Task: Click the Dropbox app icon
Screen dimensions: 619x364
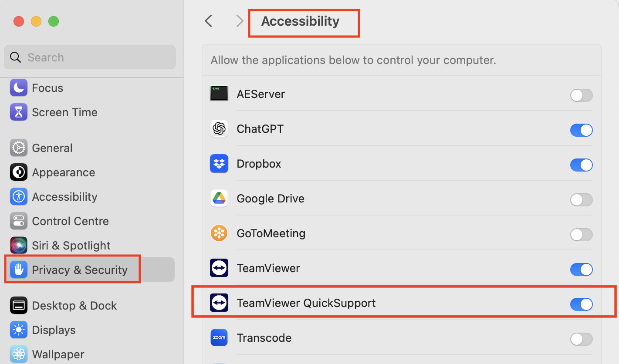Action: pos(219,164)
